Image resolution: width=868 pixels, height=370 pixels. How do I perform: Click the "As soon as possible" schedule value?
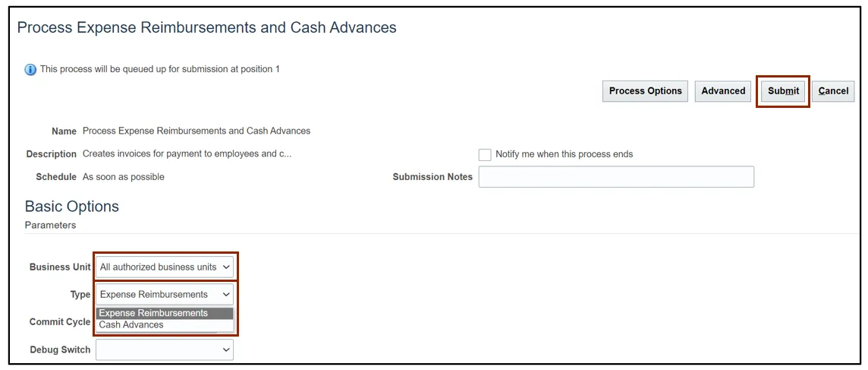pos(124,177)
